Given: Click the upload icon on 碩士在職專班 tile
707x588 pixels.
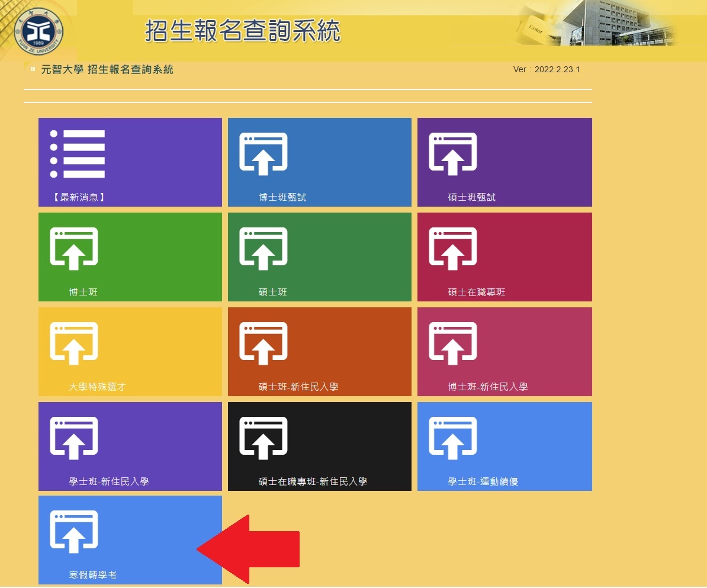Looking at the screenshot, I should point(453,248).
